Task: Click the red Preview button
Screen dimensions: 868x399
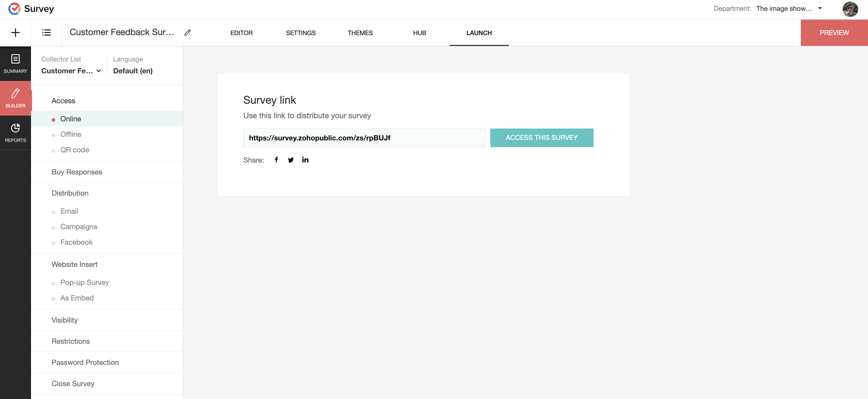Action: click(x=834, y=33)
